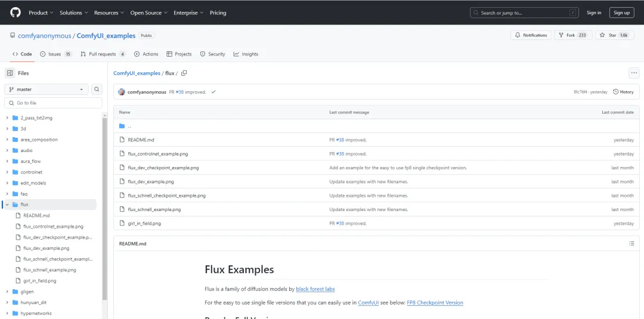Switch to the Issues tab
The width and height of the screenshot is (644, 319).
(56, 54)
